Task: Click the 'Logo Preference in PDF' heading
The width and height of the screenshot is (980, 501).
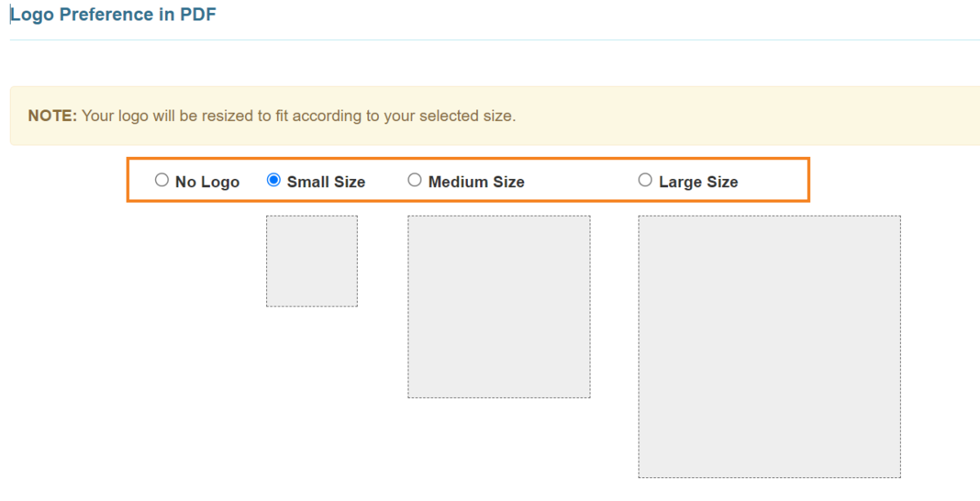Action: 113,15
